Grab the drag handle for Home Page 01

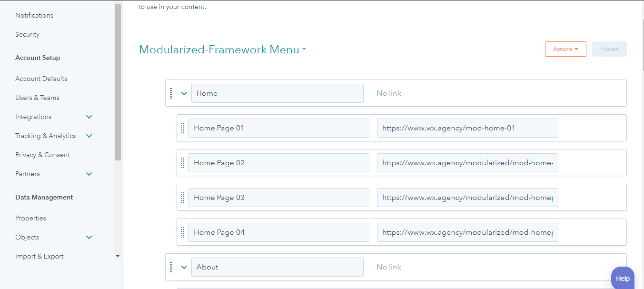183,128
